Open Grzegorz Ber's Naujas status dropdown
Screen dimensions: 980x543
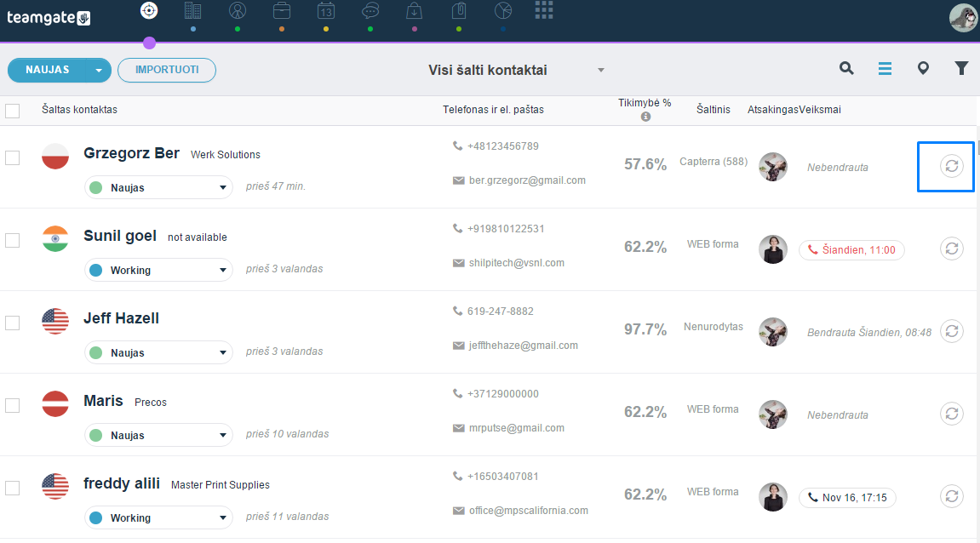(x=158, y=187)
